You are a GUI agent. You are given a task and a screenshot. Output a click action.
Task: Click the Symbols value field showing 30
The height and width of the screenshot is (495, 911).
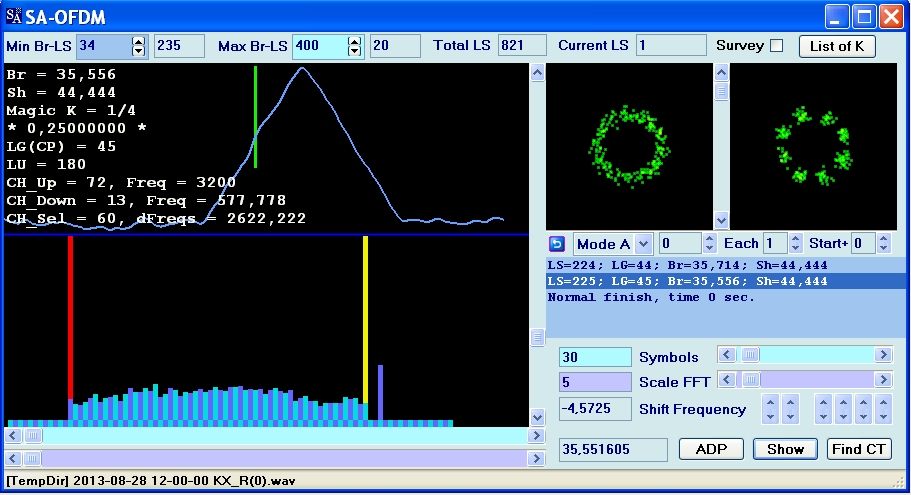pos(595,357)
